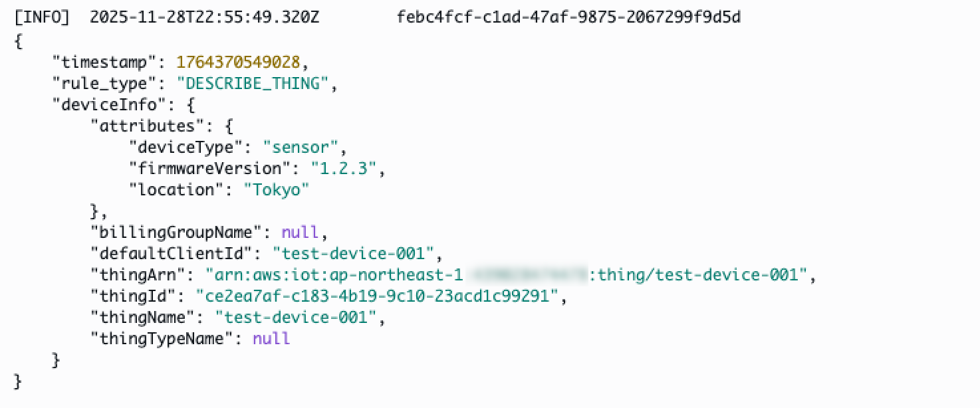
Task: Click the blurred account ID in thingArn
Action: (529, 275)
